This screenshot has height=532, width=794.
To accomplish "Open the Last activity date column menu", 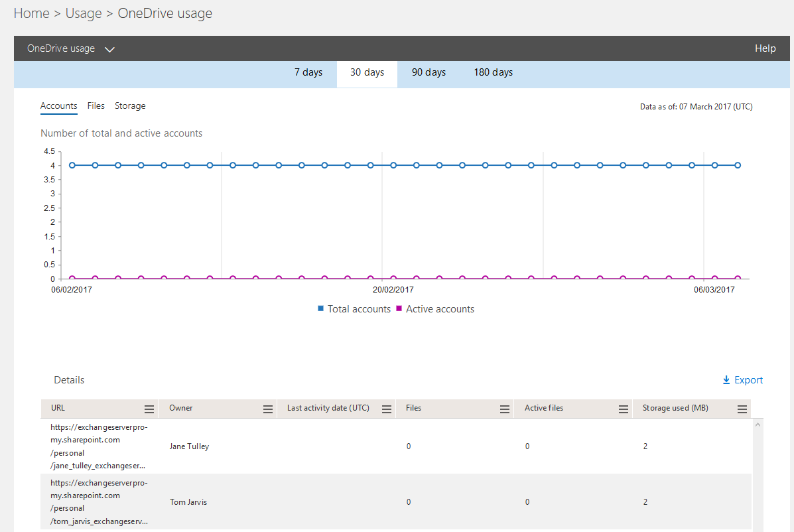I will pyautogui.click(x=386, y=409).
